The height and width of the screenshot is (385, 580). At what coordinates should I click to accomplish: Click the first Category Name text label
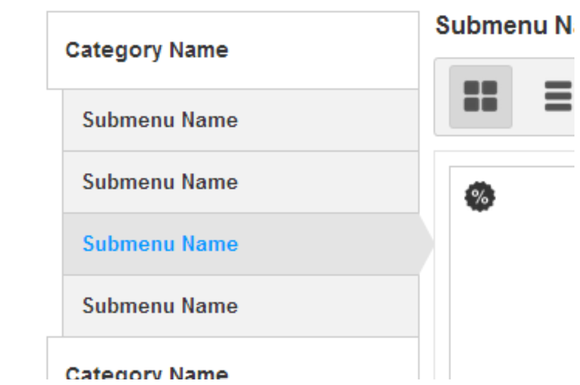[147, 50]
